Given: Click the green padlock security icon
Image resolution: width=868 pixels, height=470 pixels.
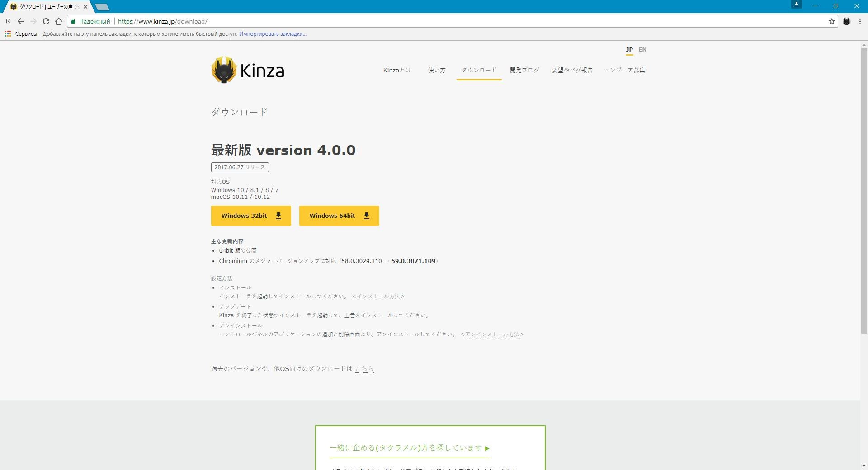Looking at the screenshot, I should click(x=73, y=21).
